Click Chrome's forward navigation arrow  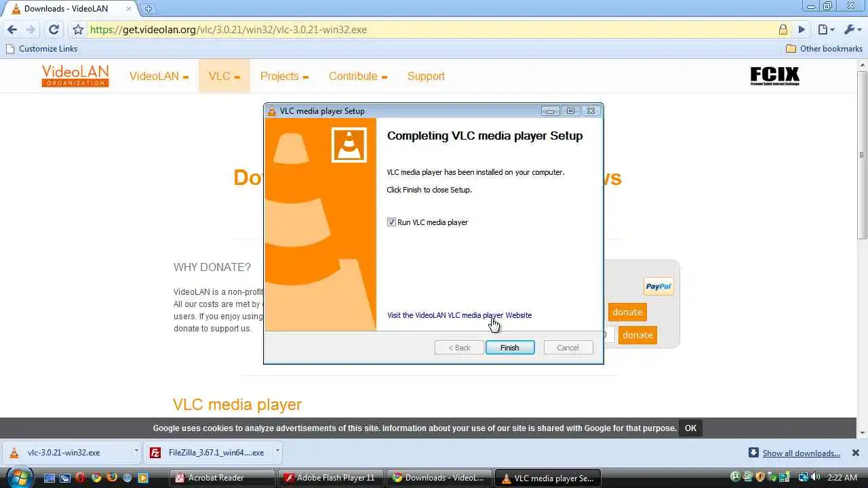click(30, 30)
